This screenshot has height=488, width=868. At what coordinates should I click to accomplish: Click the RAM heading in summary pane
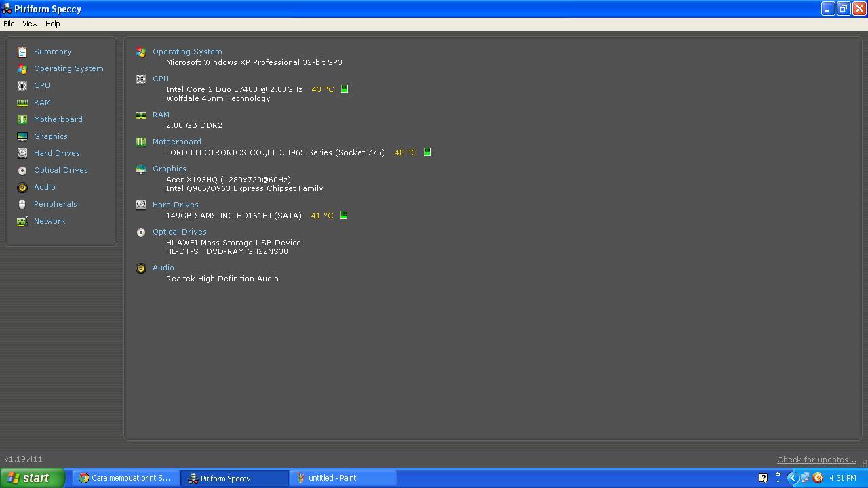(x=161, y=115)
